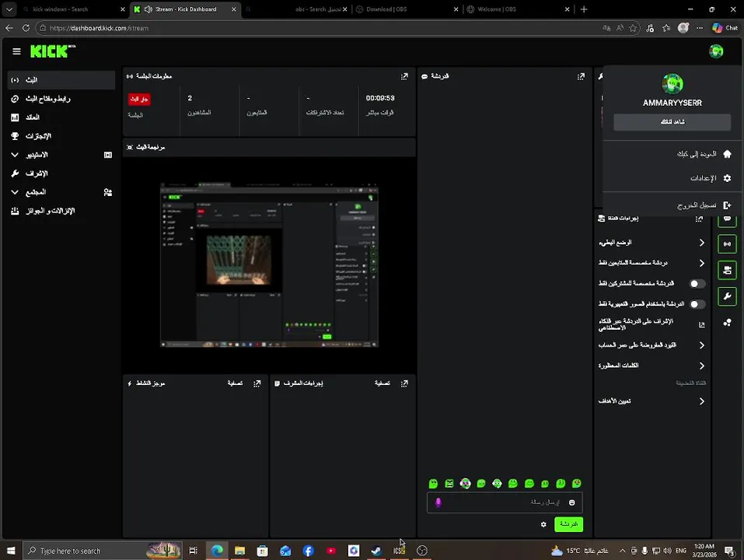Pop out the موجز النشاط activity feed panel
Viewport: 744px width, 560px height.
point(257,383)
